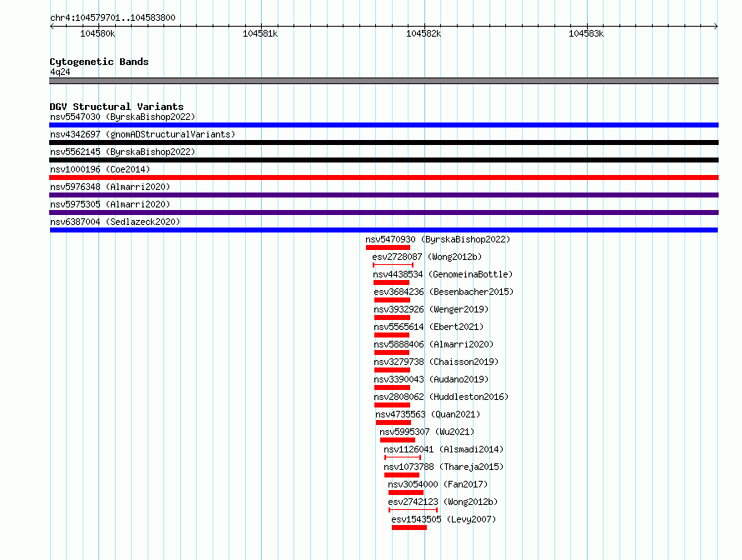
Task: Select the red bar under nsv4438534
Action: (391, 282)
